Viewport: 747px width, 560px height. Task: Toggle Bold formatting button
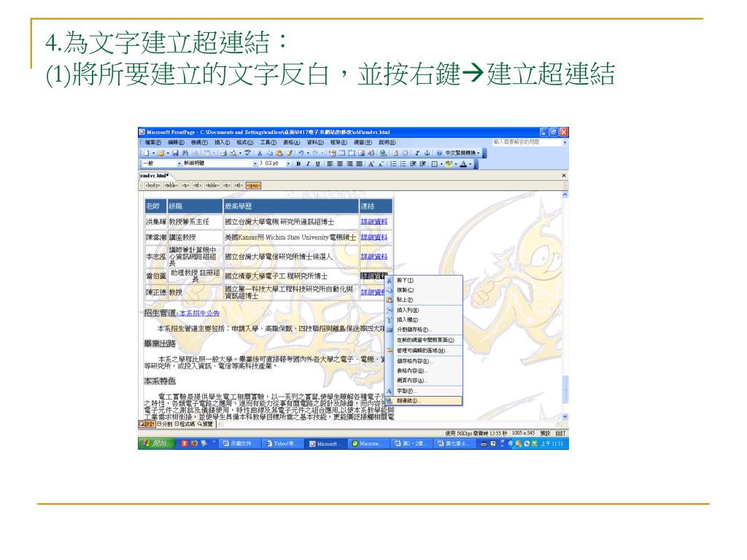tap(298, 164)
